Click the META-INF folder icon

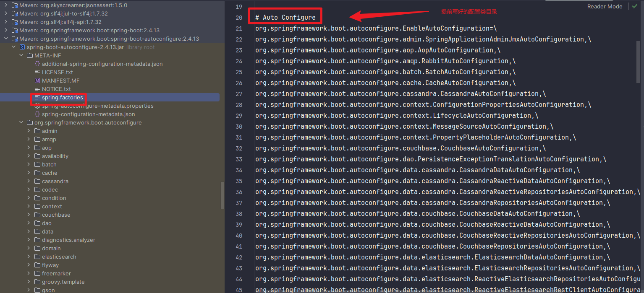click(30, 56)
